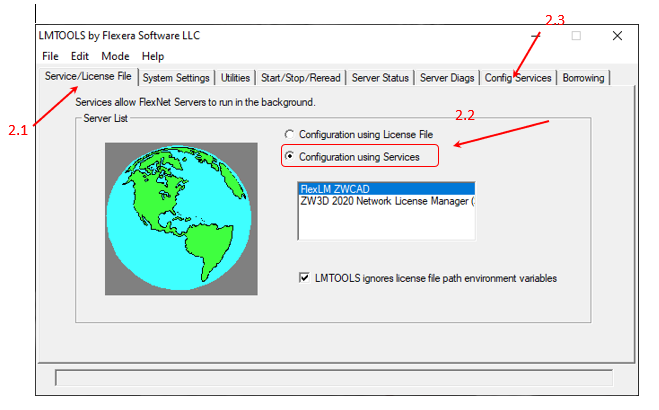Go to Start/Stop/Reread tab
This screenshot has height=410, width=659.
coord(301,78)
